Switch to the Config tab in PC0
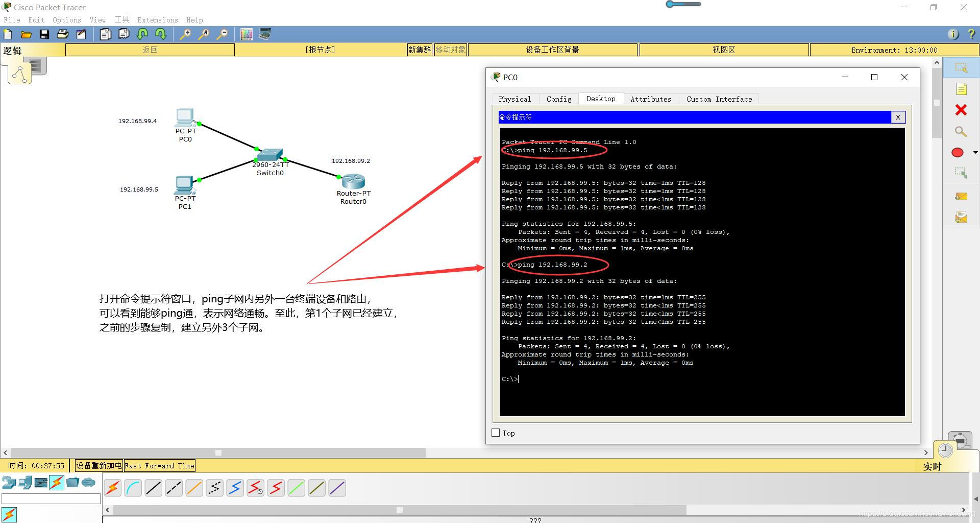The image size is (980, 523). pos(559,99)
